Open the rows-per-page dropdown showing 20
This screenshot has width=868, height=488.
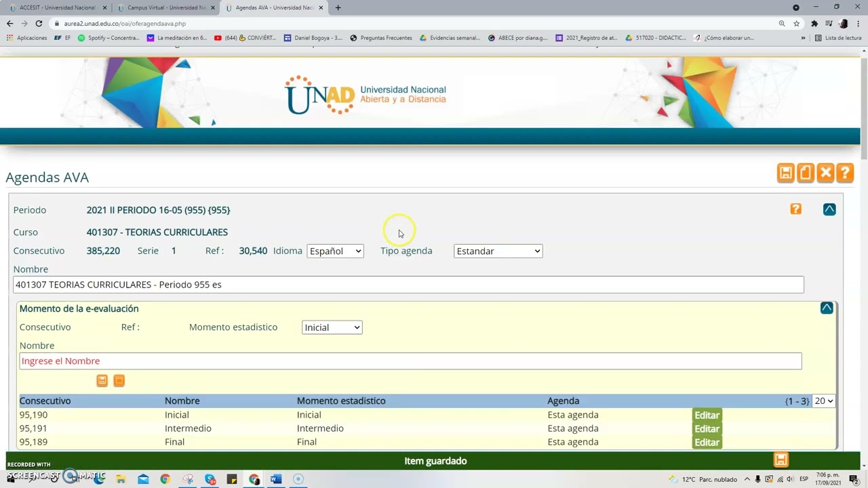pyautogui.click(x=823, y=401)
